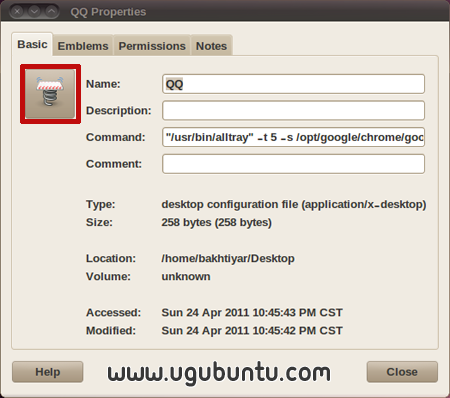Click the launcher icon to change it
Image resolution: width=450 pixels, height=398 pixels.
[50, 94]
